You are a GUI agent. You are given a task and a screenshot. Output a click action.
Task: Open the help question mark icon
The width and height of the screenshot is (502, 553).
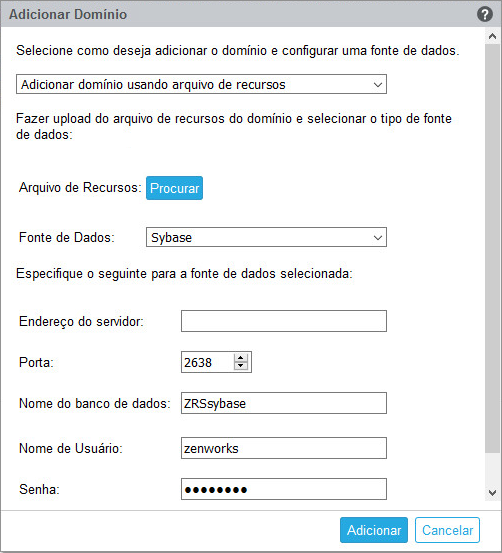point(485,14)
